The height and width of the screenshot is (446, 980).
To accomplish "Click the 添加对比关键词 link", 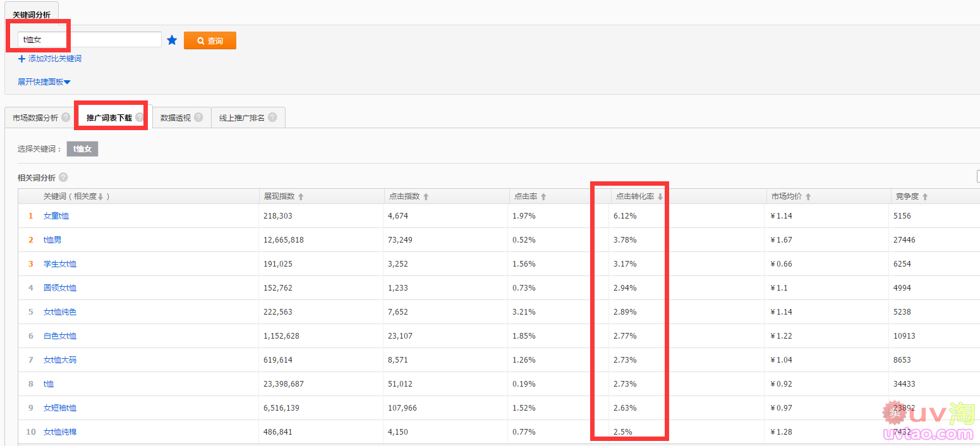I will [x=50, y=59].
